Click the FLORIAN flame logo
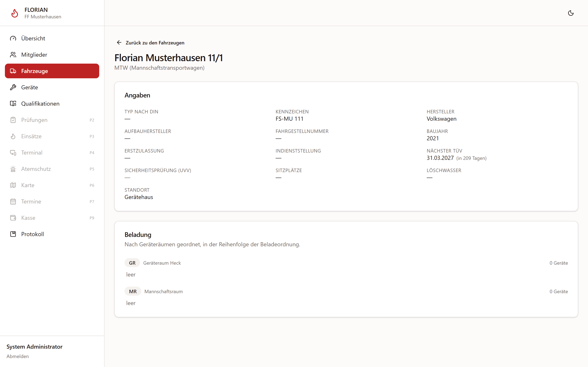 click(14, 13)
